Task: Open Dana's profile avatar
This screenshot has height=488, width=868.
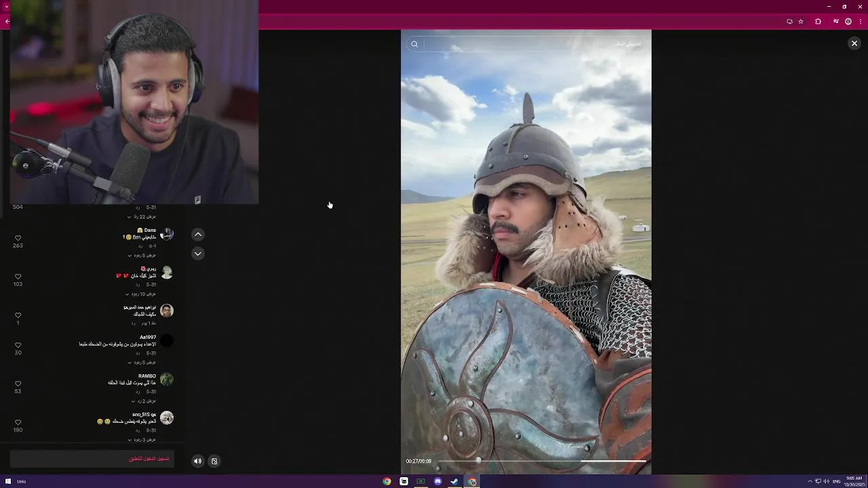Action: click(167, 235)
